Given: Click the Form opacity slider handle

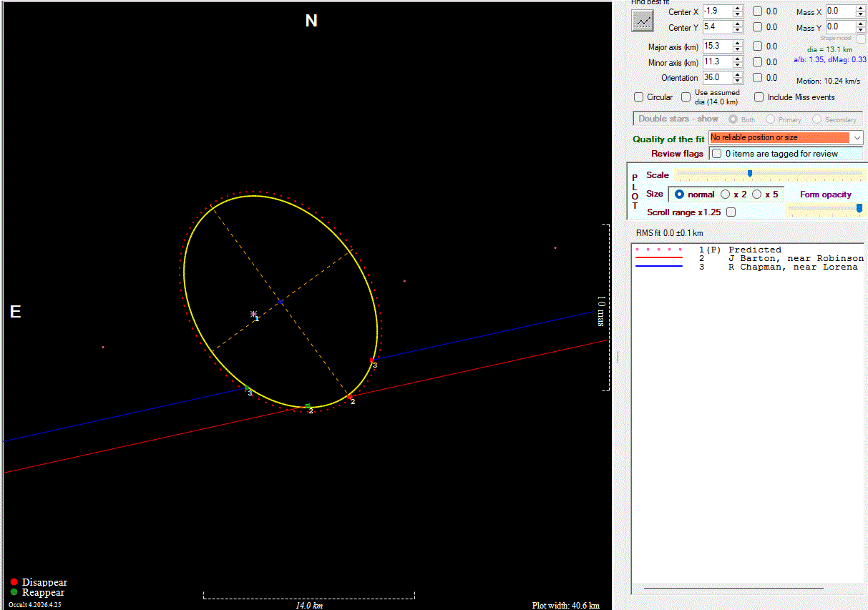Looking at the screenshot, I should click(859, 208).
